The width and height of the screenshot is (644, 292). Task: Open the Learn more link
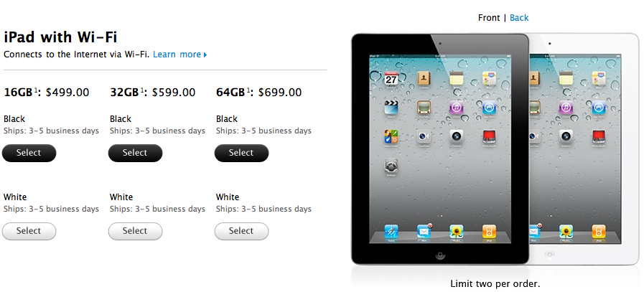click(177, 55)
